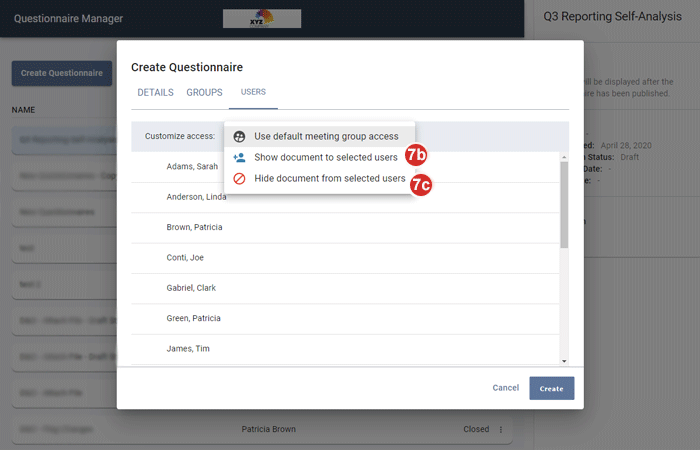
Task: Choose Show document to selected users
Action: point(325,158)
